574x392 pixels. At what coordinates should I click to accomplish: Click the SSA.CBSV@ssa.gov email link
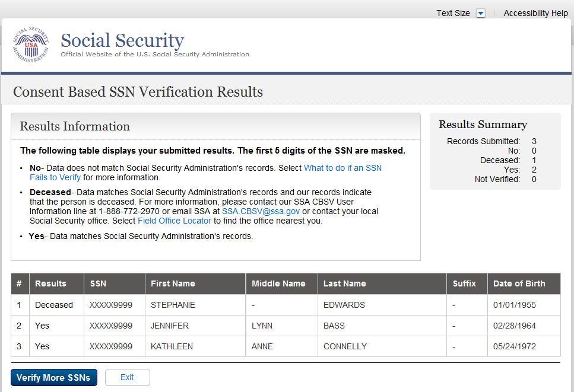coord(261,211)
